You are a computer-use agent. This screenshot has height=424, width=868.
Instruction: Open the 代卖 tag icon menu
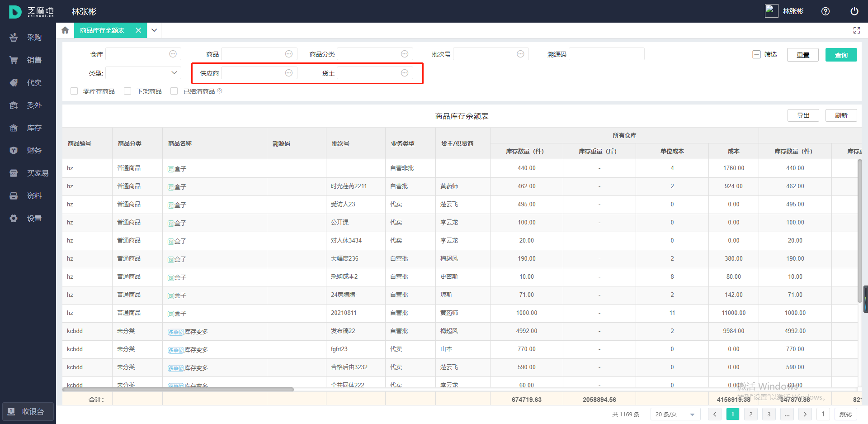coord(14,83)
